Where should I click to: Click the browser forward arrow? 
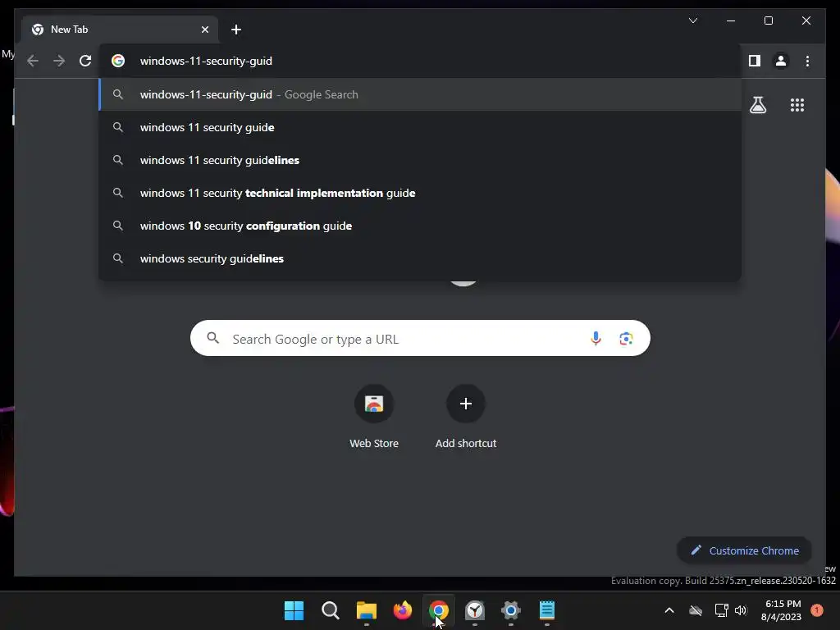coord(59,61)
